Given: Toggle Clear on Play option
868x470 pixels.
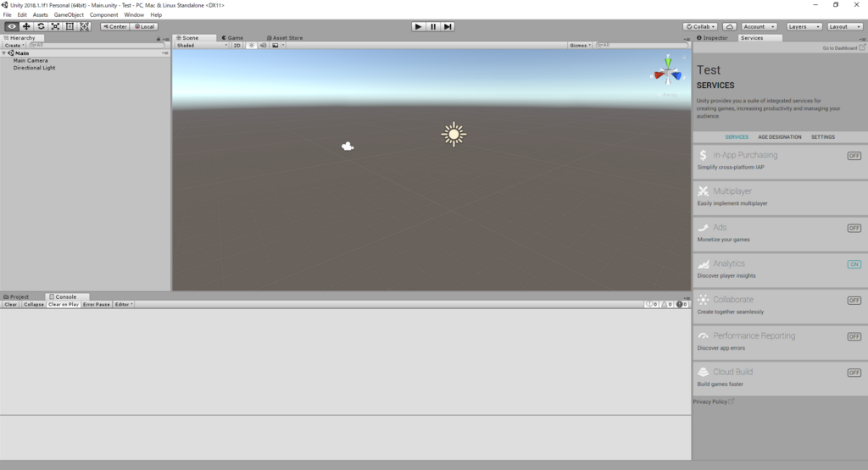Looking at the screenshot, I should [x=63, y=305].
